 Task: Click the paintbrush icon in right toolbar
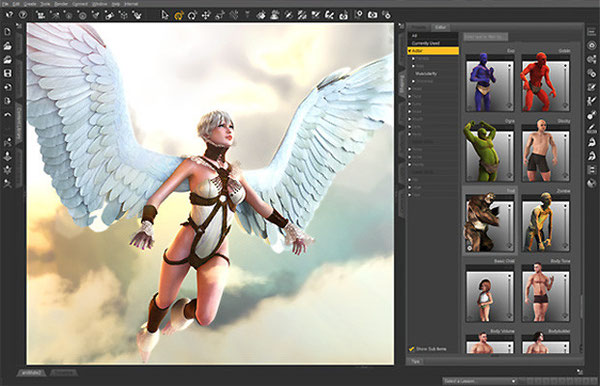coord(592,128)
